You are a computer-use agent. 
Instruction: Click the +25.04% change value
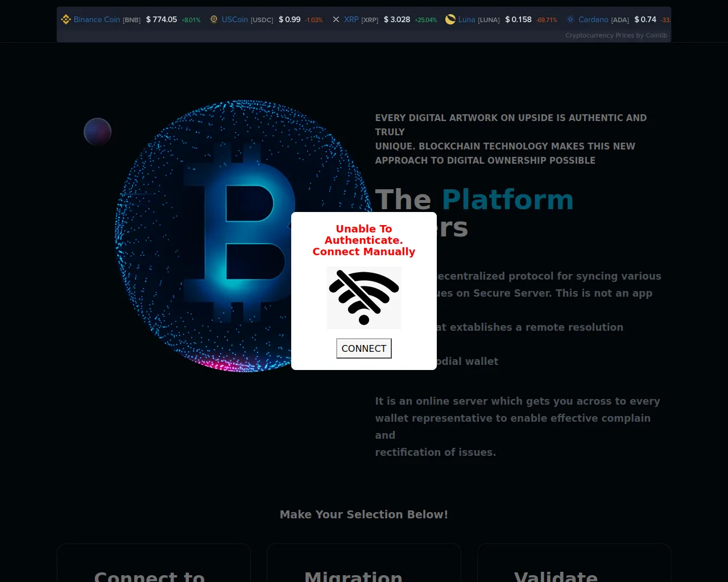(x=426, y=20)
